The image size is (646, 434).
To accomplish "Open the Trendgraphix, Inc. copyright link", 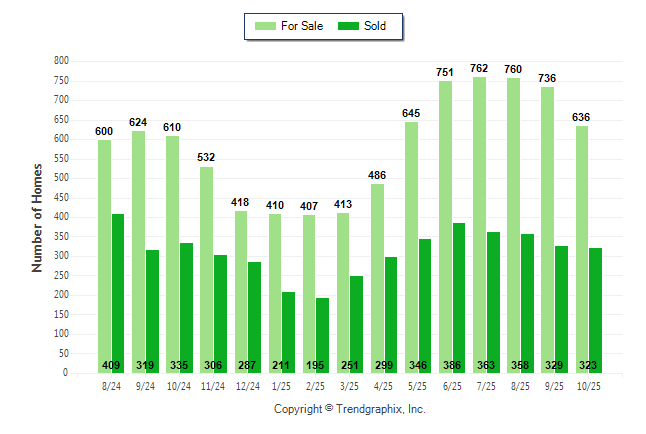I will [349, 410].
